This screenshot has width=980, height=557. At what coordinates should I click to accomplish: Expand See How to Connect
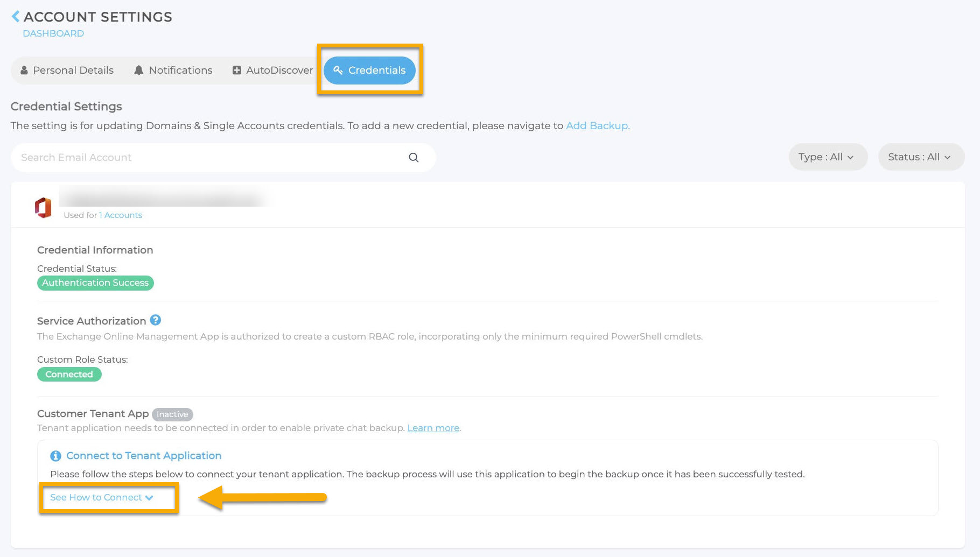101,498
